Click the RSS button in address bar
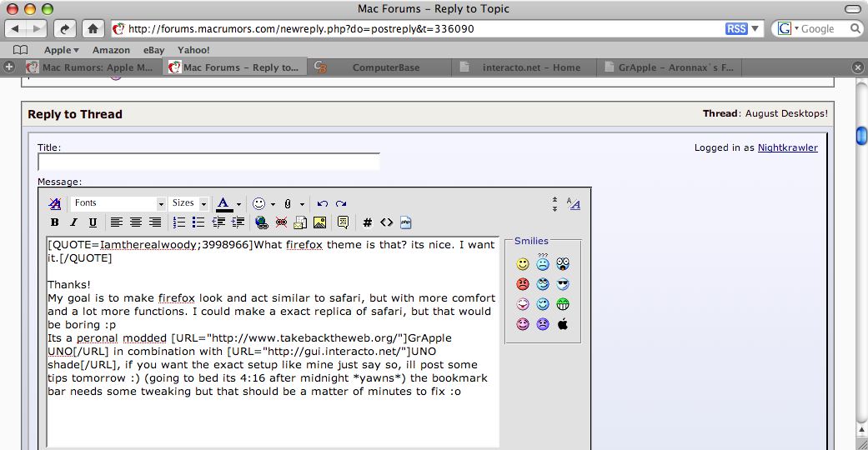 point(736,29)
